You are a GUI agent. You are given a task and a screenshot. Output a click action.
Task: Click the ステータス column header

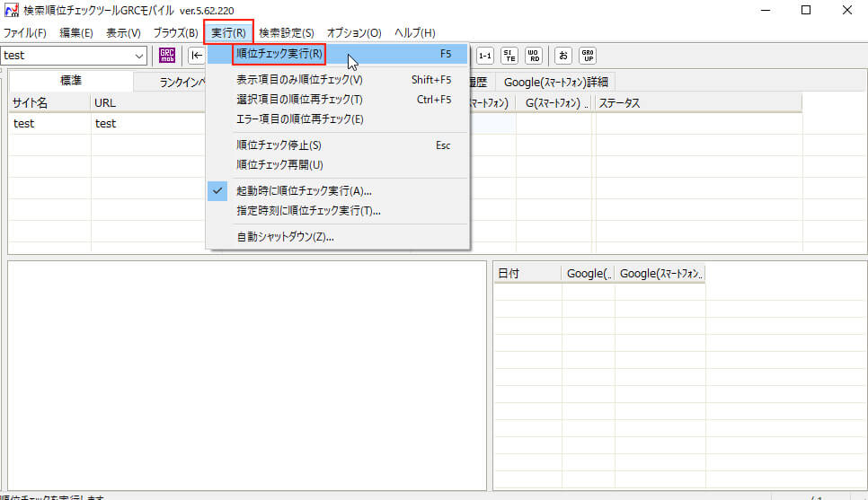(698, 103)
